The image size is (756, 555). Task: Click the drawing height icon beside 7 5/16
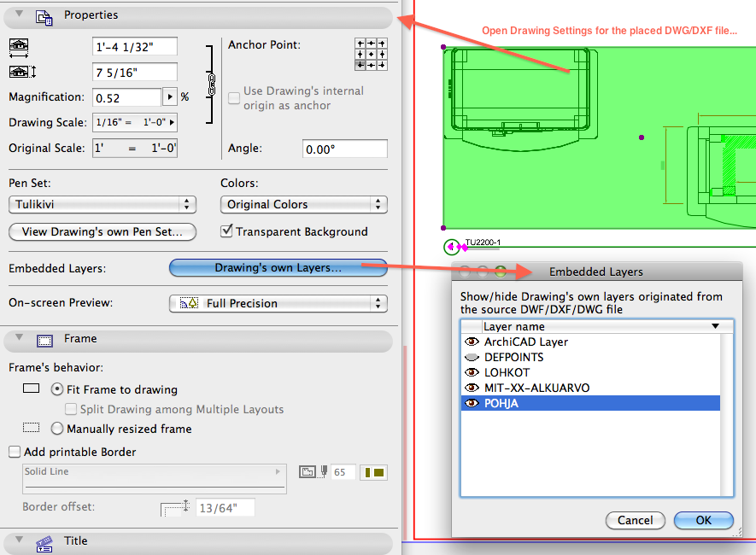[19, 72]
